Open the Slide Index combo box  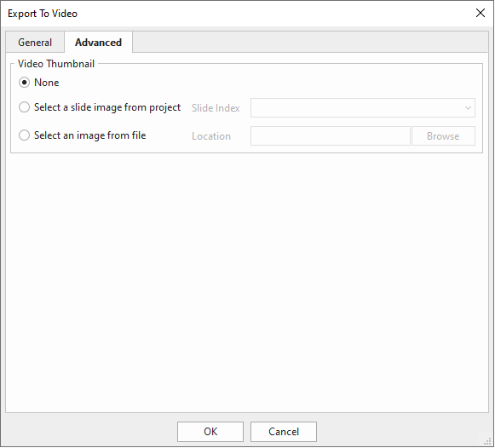pyautogui.click(x=363, y=108)
